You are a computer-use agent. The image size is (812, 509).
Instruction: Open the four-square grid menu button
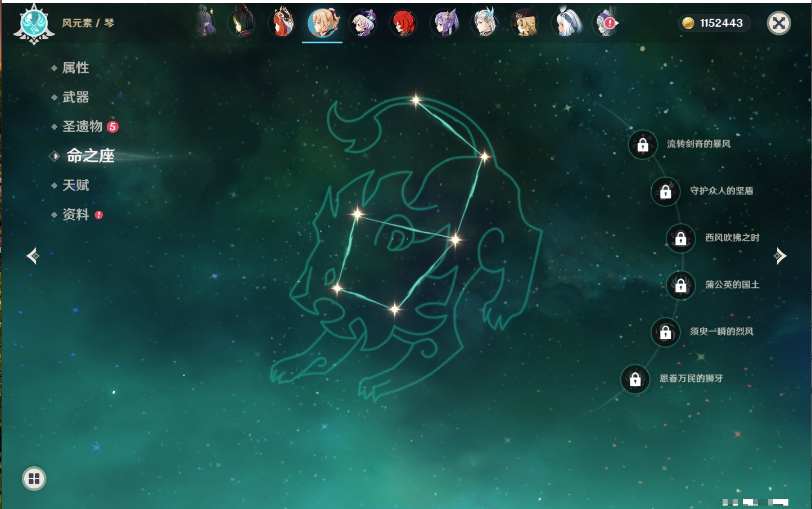tap(34, 479)
